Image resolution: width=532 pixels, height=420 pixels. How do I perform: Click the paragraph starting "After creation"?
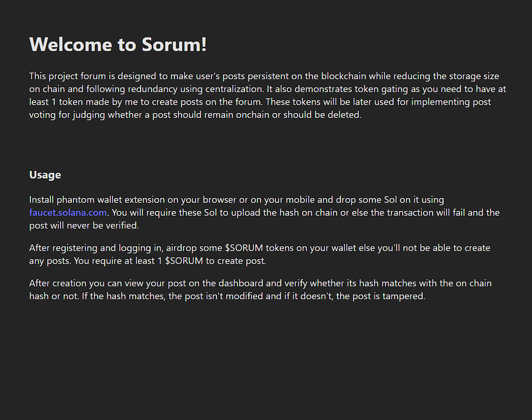[x=260, y=290]
